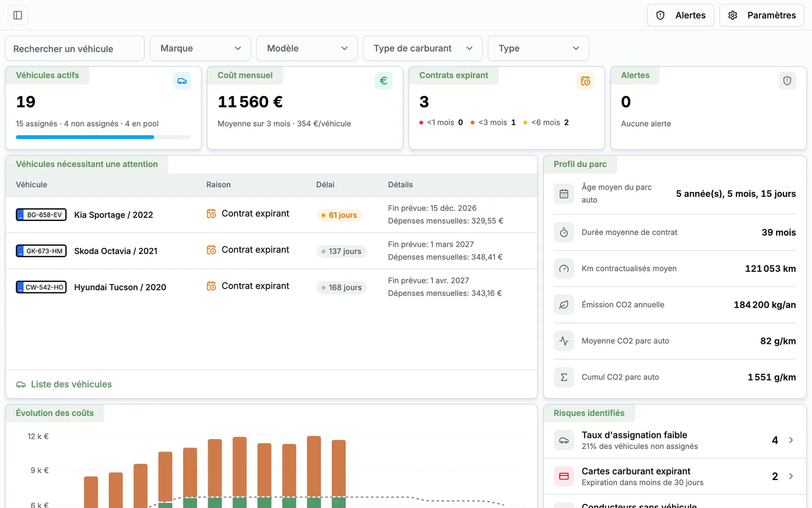Expand Taux d'assignation faible risk chevron
Screen dimensions: 812x508
(791, 440)
